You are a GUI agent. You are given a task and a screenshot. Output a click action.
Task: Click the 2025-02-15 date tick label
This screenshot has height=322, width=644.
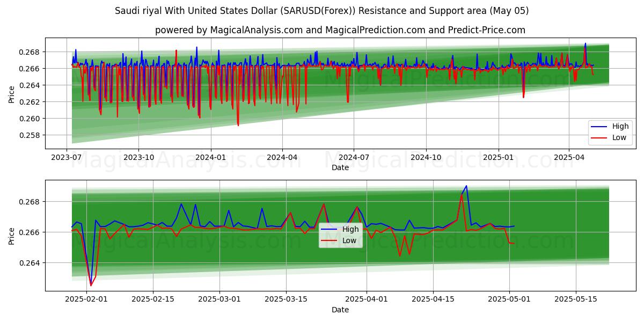pyautogui.click(x=153, y=299)
